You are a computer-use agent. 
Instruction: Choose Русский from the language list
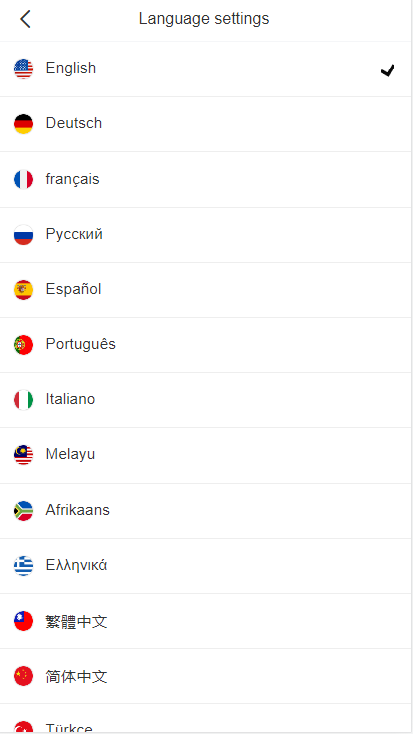[x=206, y=235]
